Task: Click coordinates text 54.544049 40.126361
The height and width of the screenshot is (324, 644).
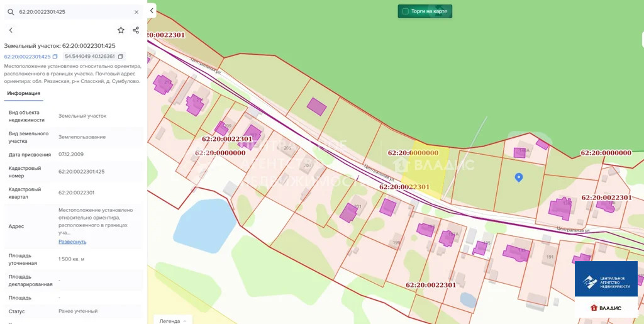Action: pyautogui.click(x=89, y=56)
